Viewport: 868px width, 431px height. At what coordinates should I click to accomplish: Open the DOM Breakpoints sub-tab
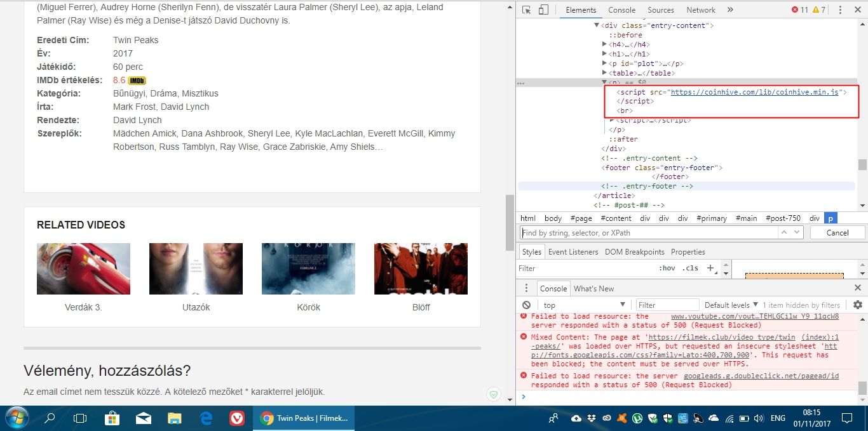click(x=634, y=252)
